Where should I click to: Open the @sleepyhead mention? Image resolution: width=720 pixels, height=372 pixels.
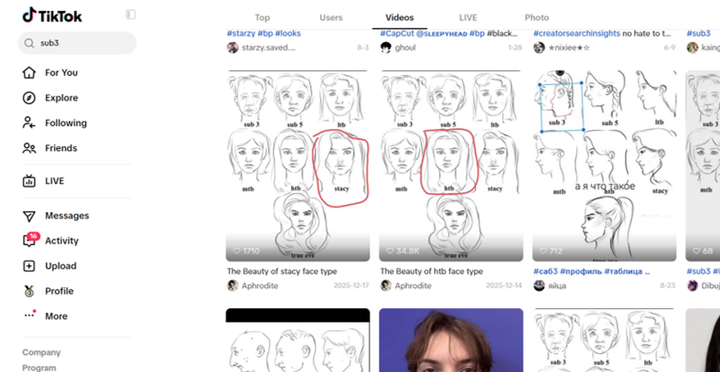tap(441, 33)
